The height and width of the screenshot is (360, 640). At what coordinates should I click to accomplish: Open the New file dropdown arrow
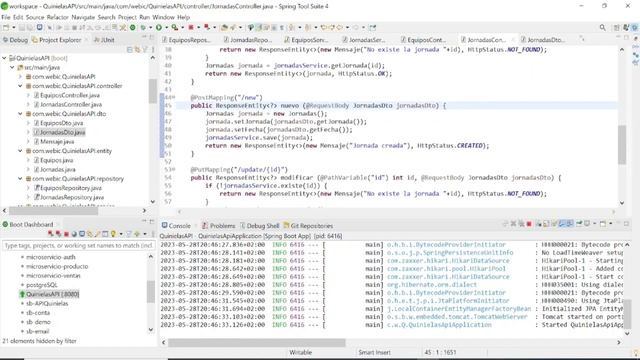point(13,27)
